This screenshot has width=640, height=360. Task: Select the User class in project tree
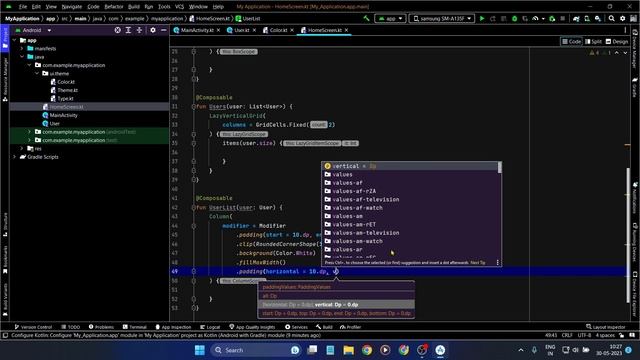click(x=54, y=124)
